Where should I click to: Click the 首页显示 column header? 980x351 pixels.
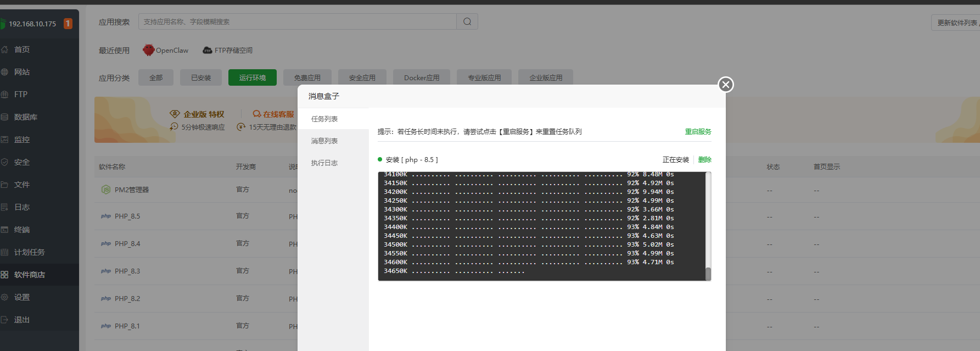click(x=827, y=166)
